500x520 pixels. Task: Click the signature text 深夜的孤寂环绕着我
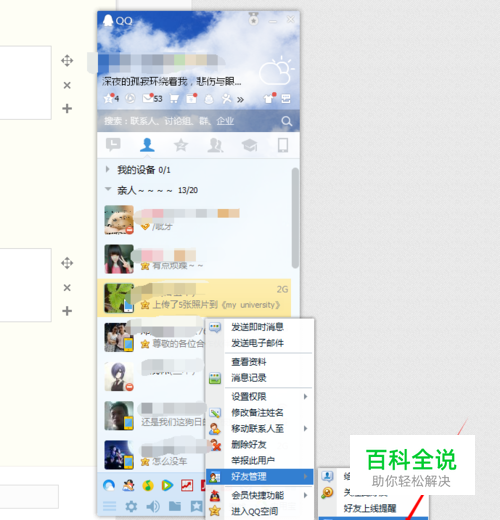pos(172,81)
